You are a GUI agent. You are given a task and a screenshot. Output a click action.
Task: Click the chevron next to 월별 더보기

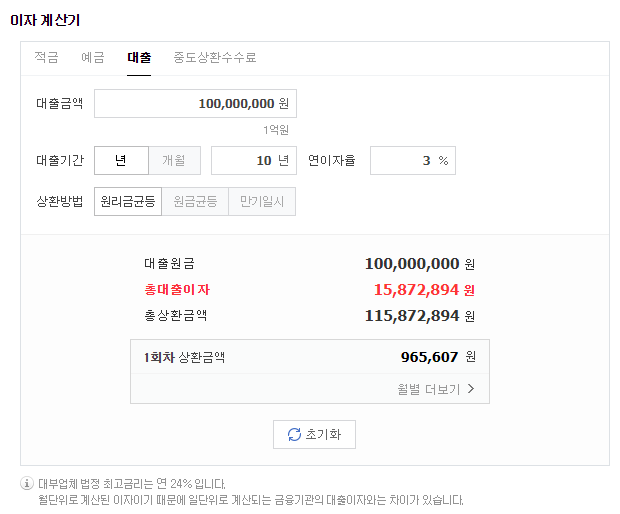pos(471,389)
